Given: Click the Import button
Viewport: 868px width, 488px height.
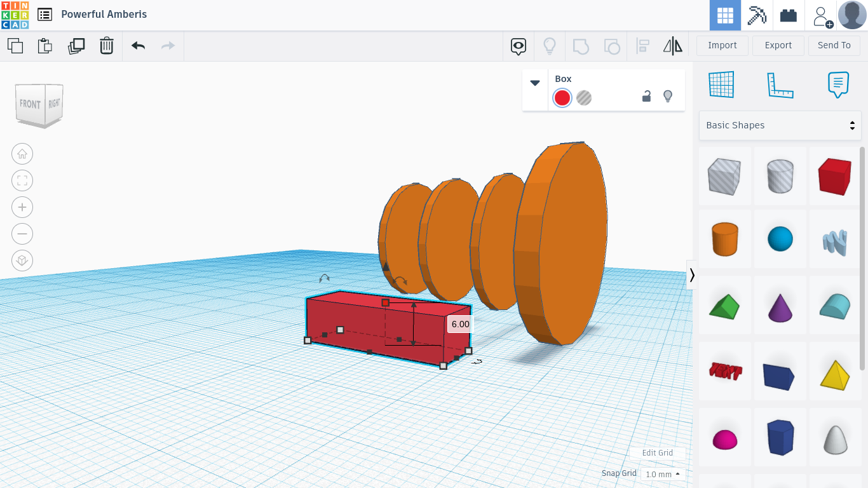Looking at the screenshot, I should tap(722, 46).
